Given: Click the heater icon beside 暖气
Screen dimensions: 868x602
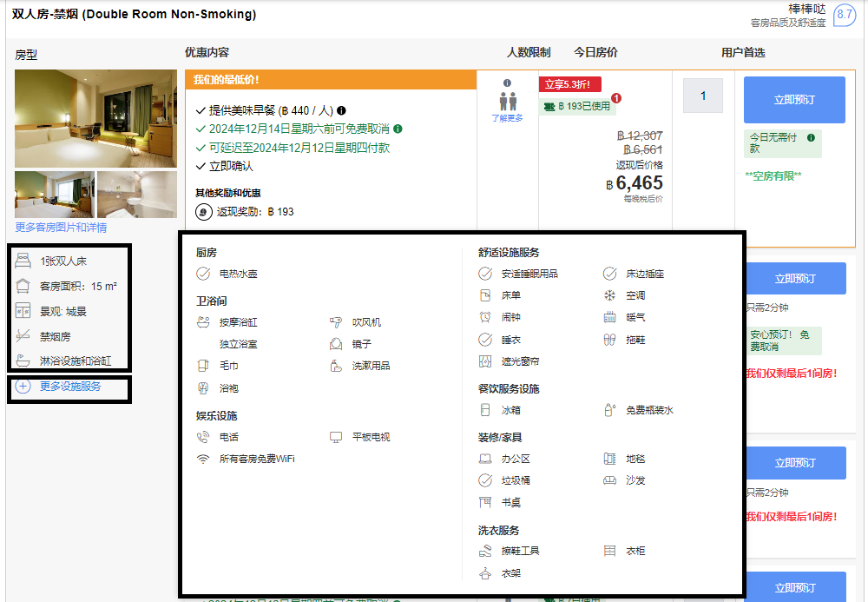Looking at the screenshot, I should coord(609,317).
